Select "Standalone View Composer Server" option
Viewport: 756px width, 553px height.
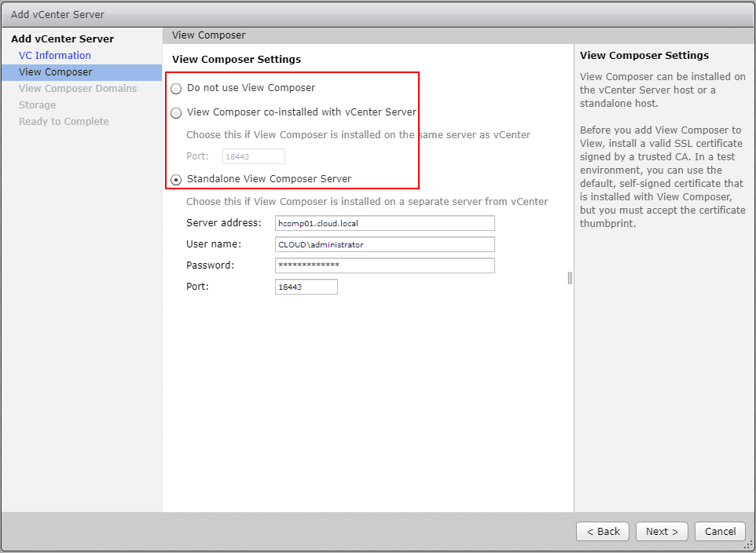click(175, 178)
